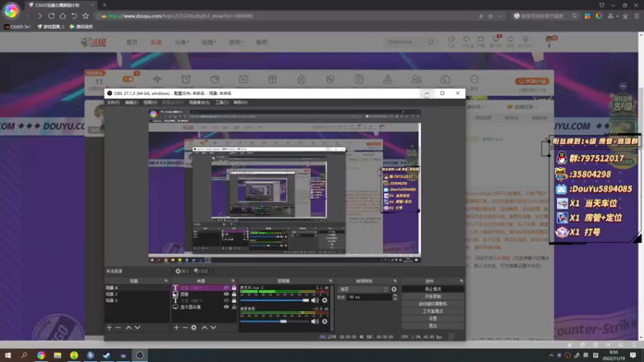Toggle lock on 显示器采集 source

234,307
